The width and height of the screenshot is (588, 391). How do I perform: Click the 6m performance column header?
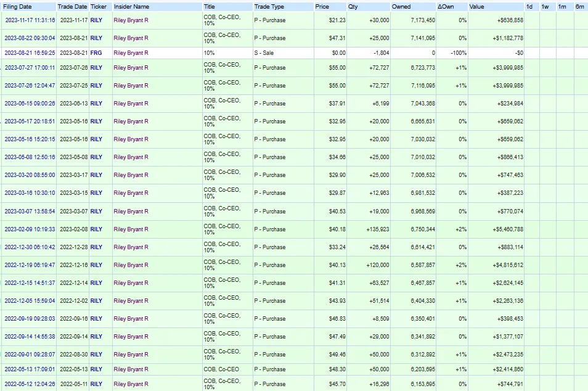coord(580,7)
